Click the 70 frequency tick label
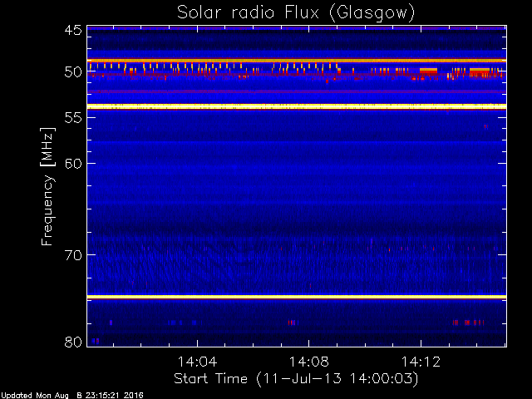 73,255
